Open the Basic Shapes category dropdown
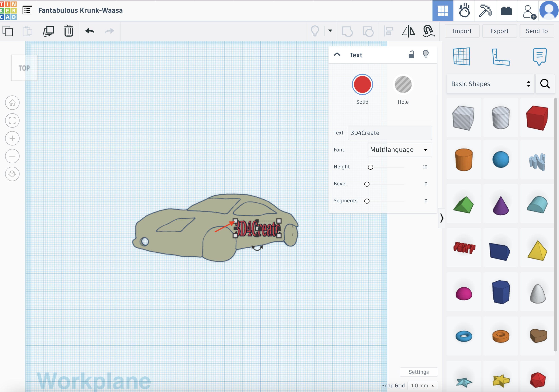559x392 pixels. 490,84
